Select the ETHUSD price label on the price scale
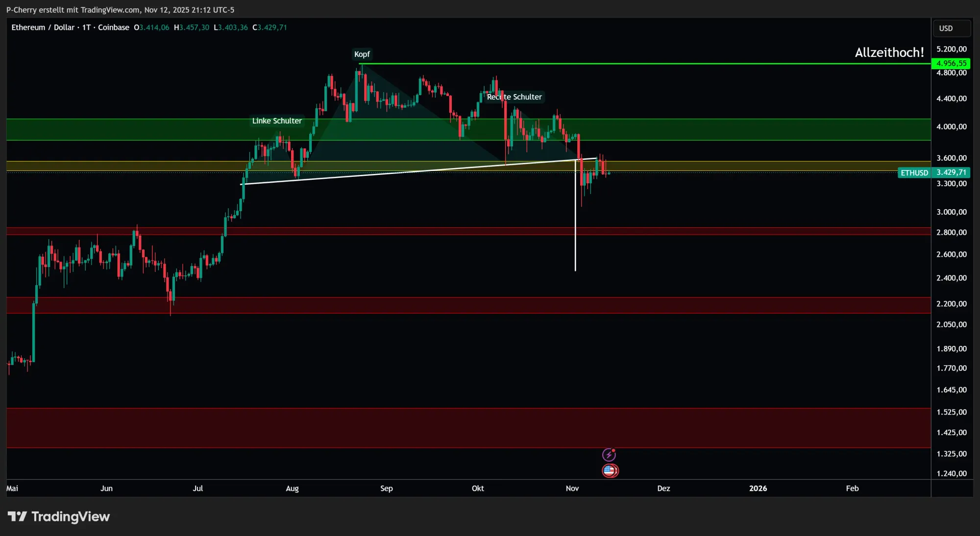This screenshot has height=536, width=980. [914, 172]
